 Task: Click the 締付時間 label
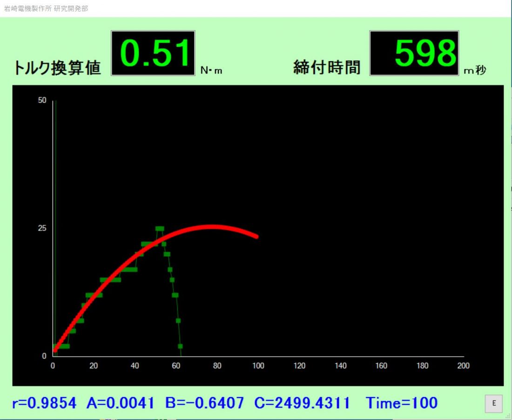pyautogui.click(x=327, y=67)
